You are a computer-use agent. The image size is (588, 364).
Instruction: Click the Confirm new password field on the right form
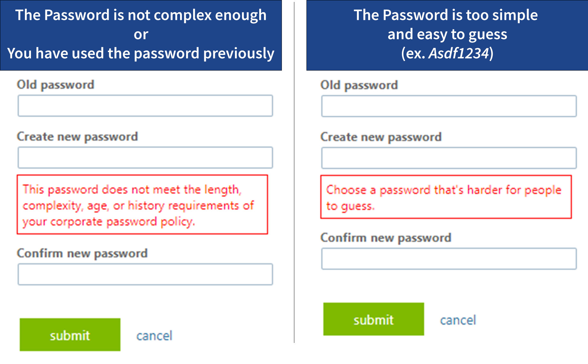pyautogui.click(x=449, y=258)
